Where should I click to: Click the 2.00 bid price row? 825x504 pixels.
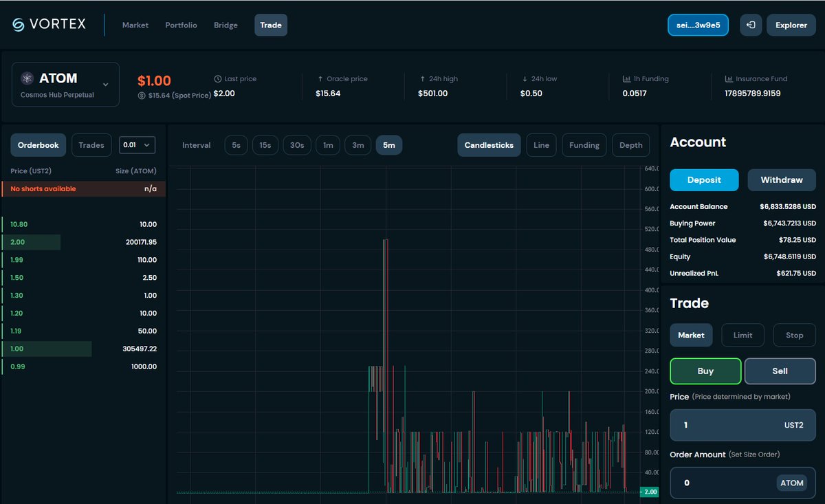(x=83, y=242)
